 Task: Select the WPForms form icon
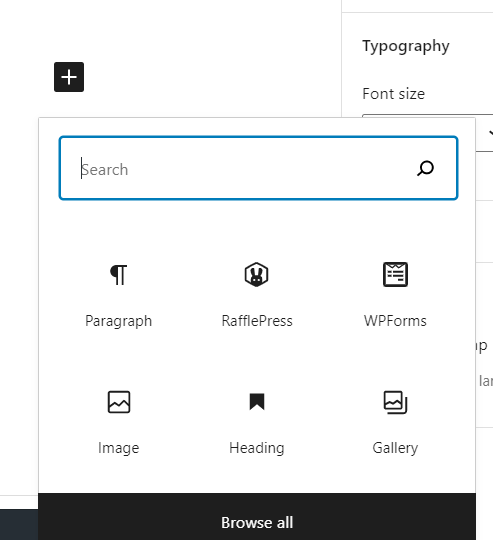click(396, 274)
